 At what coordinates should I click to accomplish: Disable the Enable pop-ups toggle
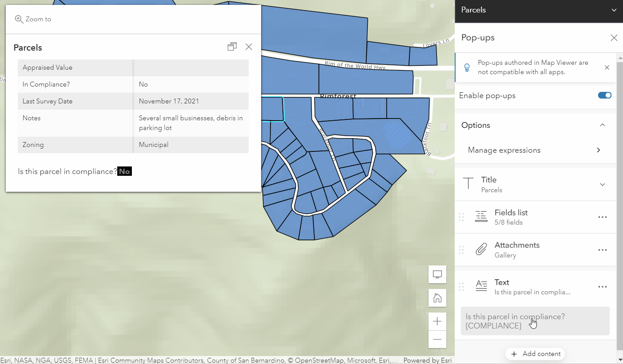click(x=604, y=95)
